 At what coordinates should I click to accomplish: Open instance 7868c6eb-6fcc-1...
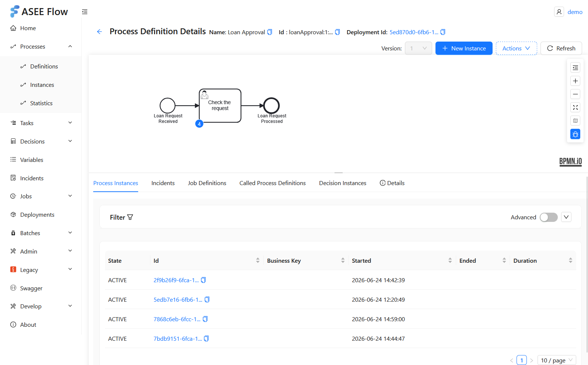[x=177, y=319]
